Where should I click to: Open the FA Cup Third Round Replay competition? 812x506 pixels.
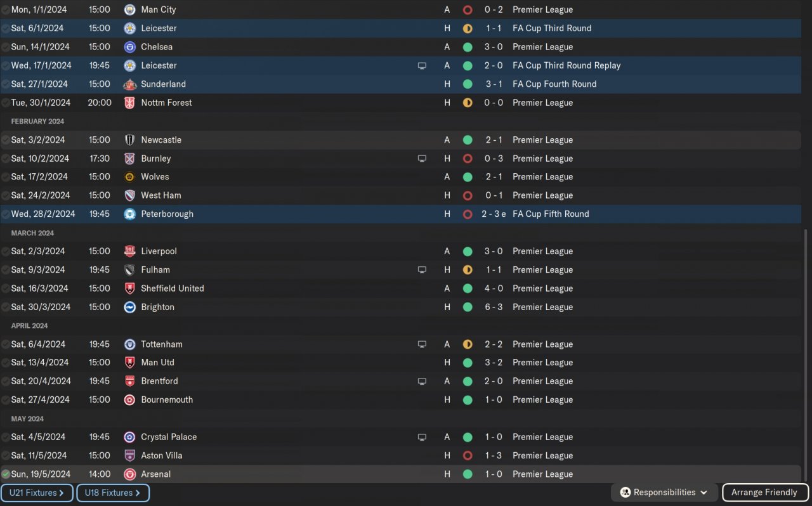coord(566,65)
